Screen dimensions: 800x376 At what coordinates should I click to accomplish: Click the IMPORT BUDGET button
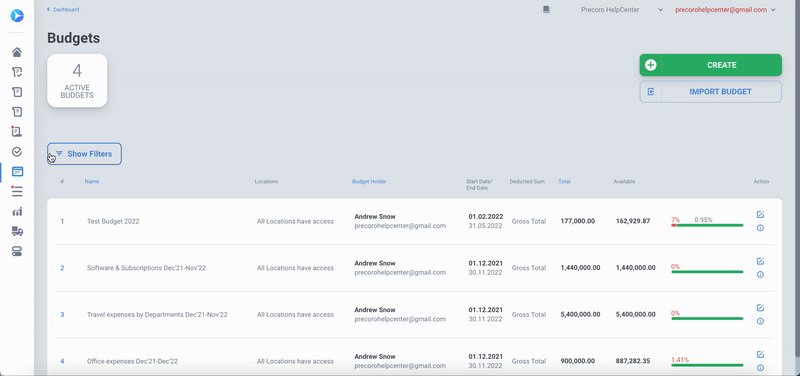click(x=711, y=92)
